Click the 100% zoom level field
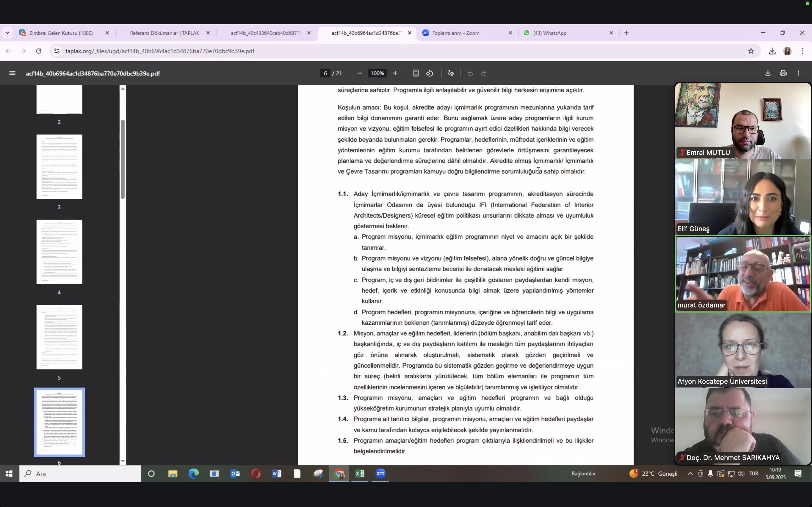The height and width of the screenshot is (507, 812). tap(377, 73)
